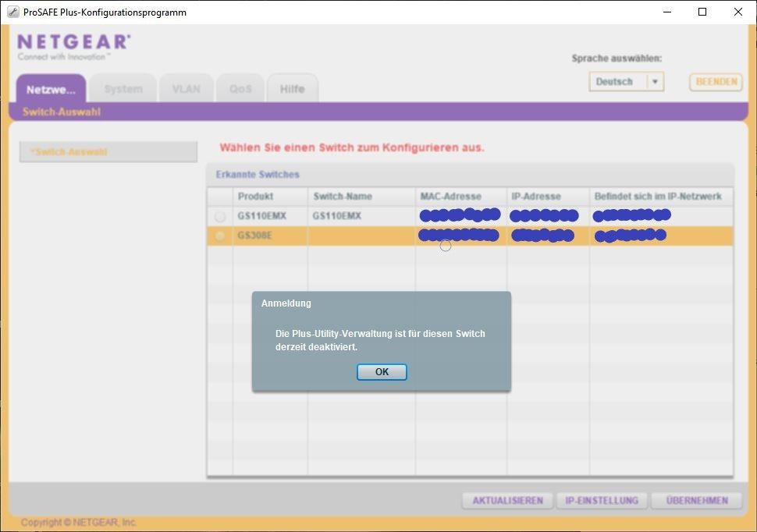Screen dimensions: 757x532
Task: Switch to the QoS tab
Action: click(x=240, y=88)
